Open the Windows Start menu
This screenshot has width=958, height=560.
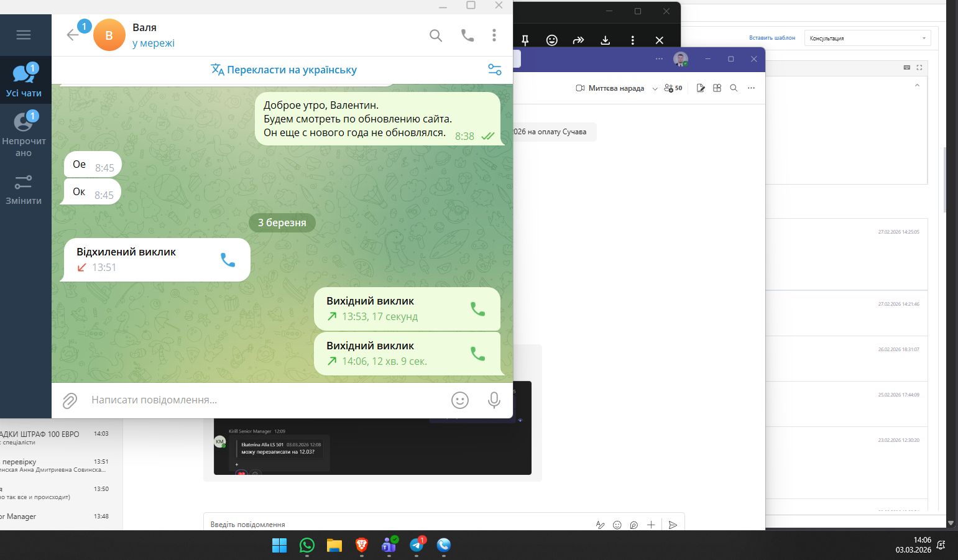click(x=280, y=545)
